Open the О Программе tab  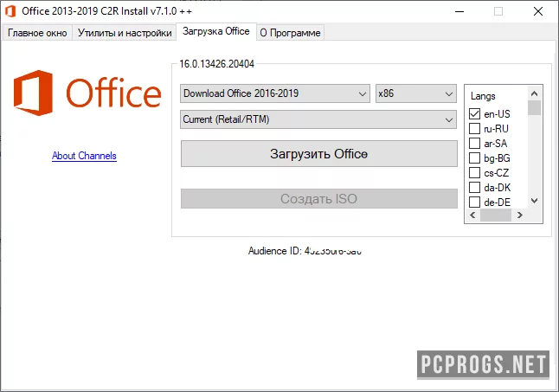point(290,33)
